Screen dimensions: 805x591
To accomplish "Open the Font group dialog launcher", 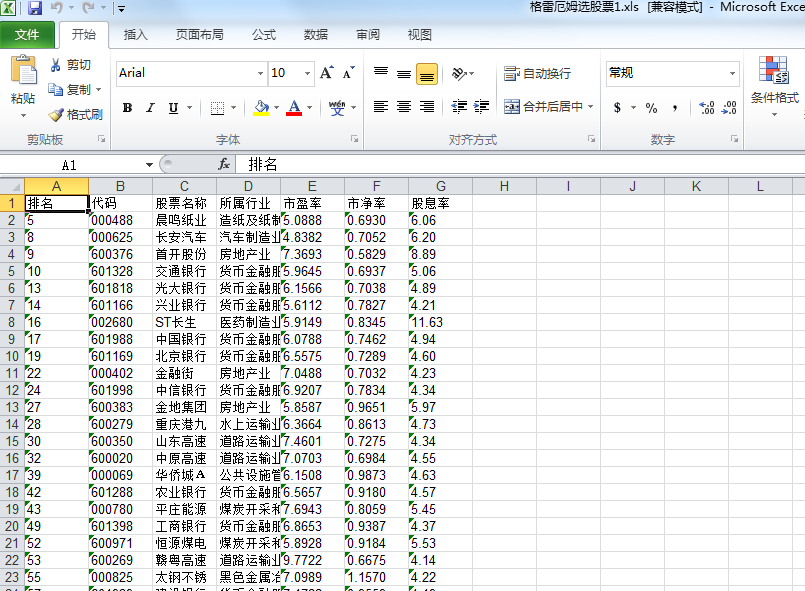I will coord(354,139).
